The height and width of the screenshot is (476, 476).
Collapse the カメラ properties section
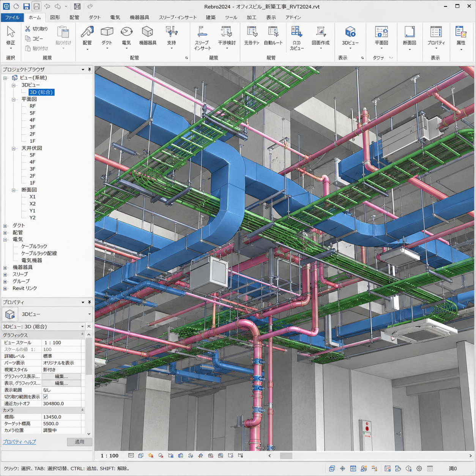point(82,410)
